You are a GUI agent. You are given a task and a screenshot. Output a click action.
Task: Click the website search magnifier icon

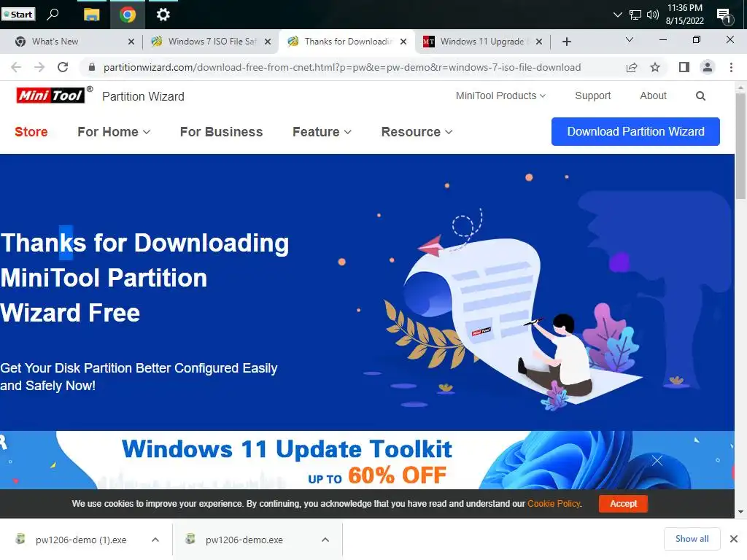(x=700, y=96)
